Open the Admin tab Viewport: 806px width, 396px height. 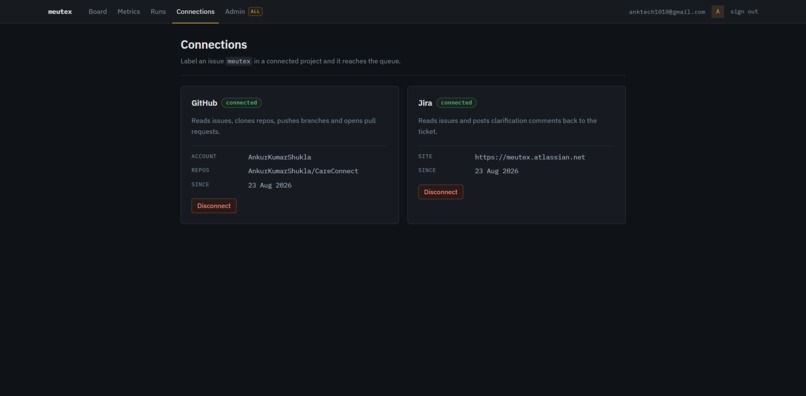click(235, 11)
